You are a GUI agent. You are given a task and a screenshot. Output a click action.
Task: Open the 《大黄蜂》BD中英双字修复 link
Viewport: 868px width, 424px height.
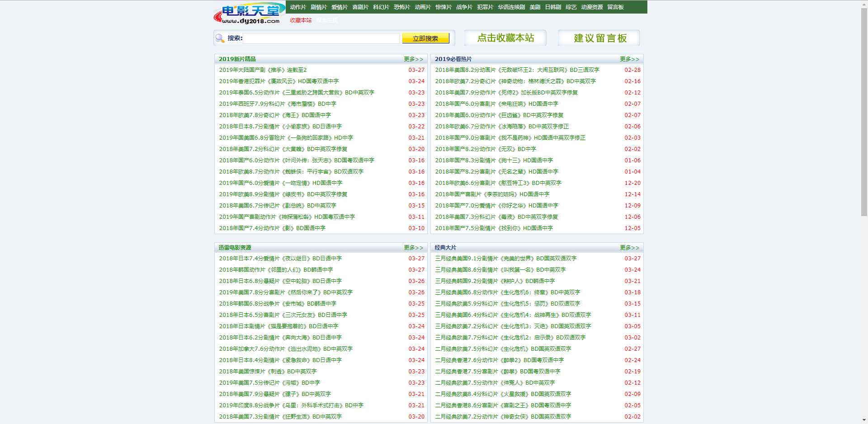283,149
